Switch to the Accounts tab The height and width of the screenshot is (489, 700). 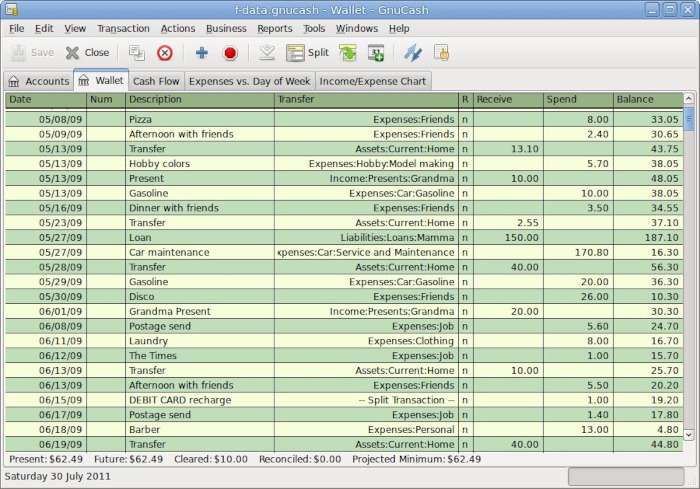39,81
